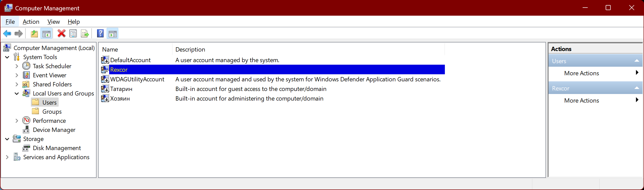
Task: Collapse the Local Users and Groups node
Action: 17,93
